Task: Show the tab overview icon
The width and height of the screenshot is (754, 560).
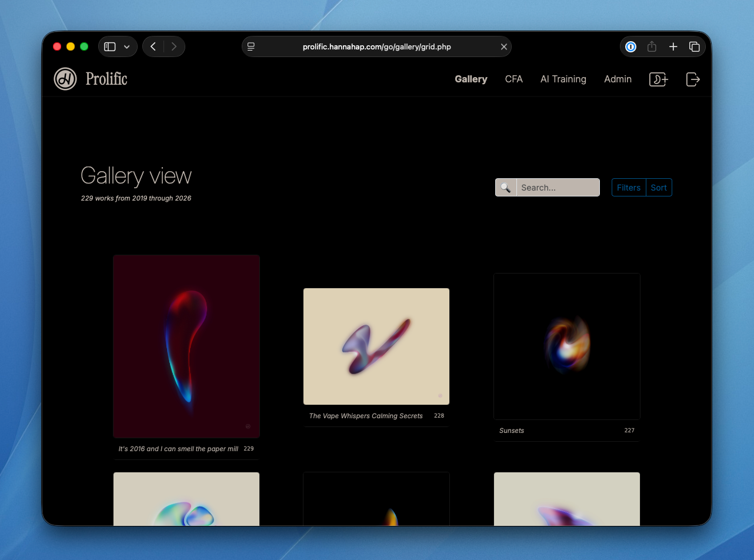Action: point(695,46)
